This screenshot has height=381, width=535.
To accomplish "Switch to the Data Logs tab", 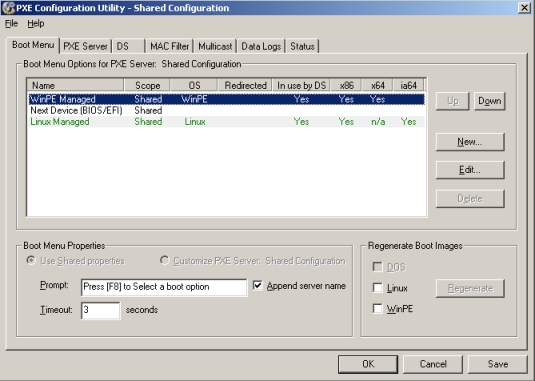I will [261, 46].
